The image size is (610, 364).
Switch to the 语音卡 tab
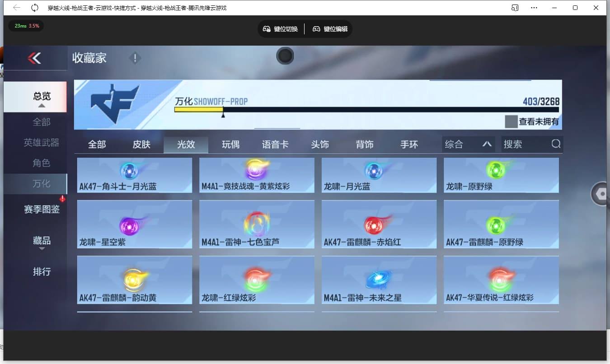pyautogui.click(x=275, y=144)
